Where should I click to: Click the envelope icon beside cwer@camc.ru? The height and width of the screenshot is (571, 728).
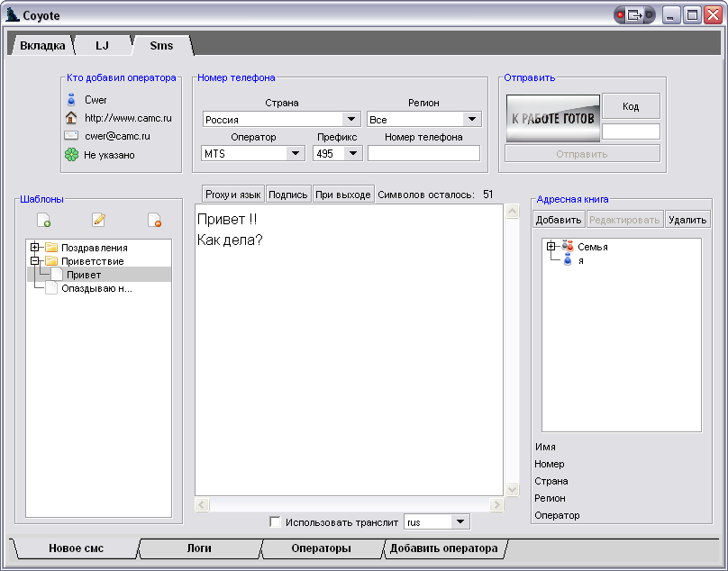point(71,136)
